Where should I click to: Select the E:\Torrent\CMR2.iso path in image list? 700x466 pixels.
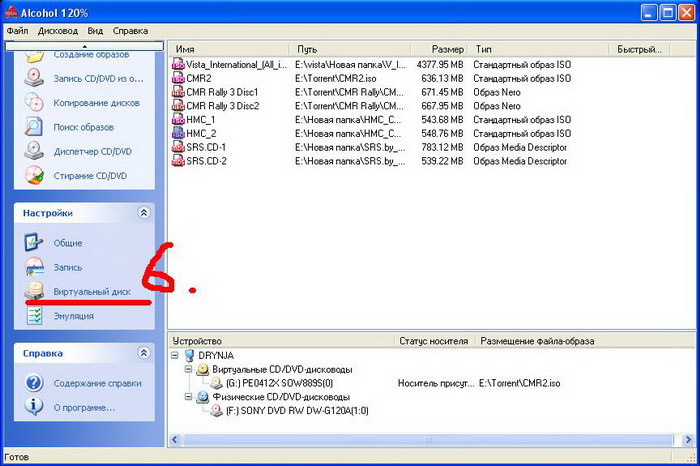pyautogui.click(x=336, y=79)
